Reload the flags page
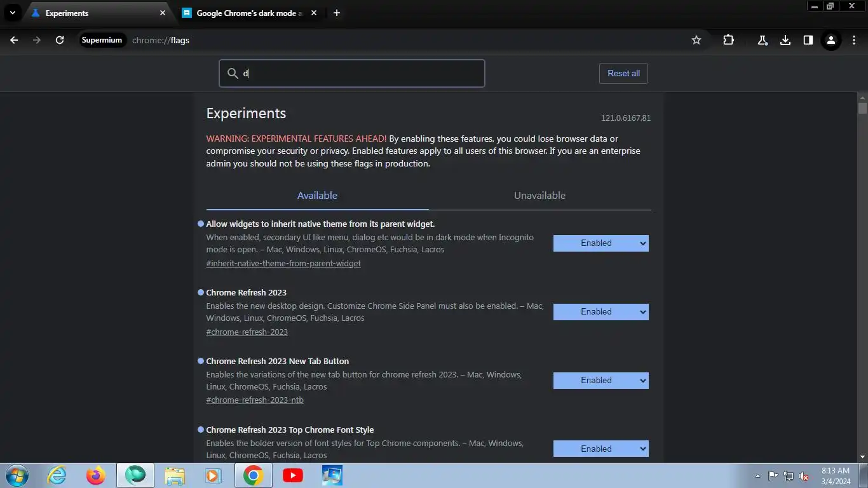Viewport: 868px width, 488px height. (60, 40)
